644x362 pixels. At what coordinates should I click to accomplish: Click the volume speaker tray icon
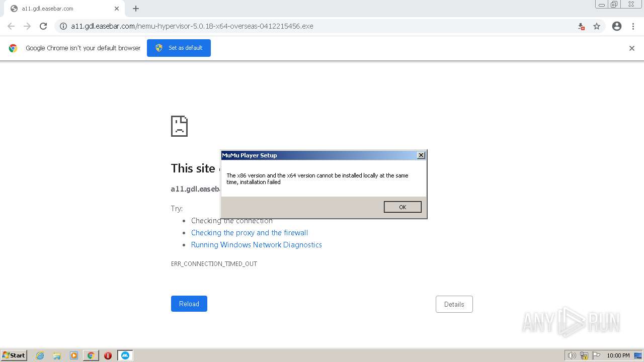(x=572, y=355)
